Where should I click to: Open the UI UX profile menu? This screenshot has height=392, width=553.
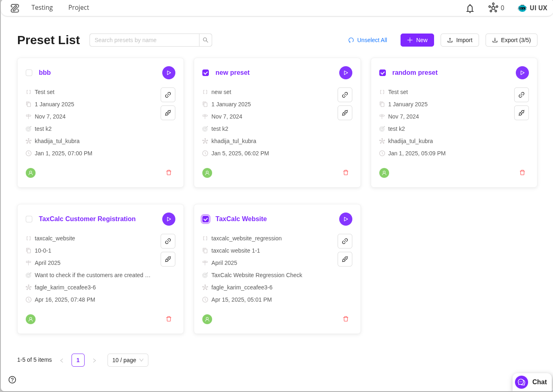click(533, 8)
